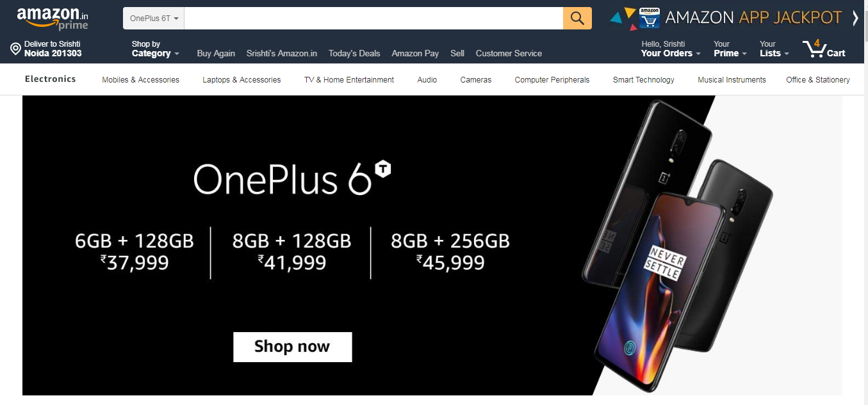
Task: Visit the Amazon Pay link
Action: pyautogui.click(x=415, y=53)
